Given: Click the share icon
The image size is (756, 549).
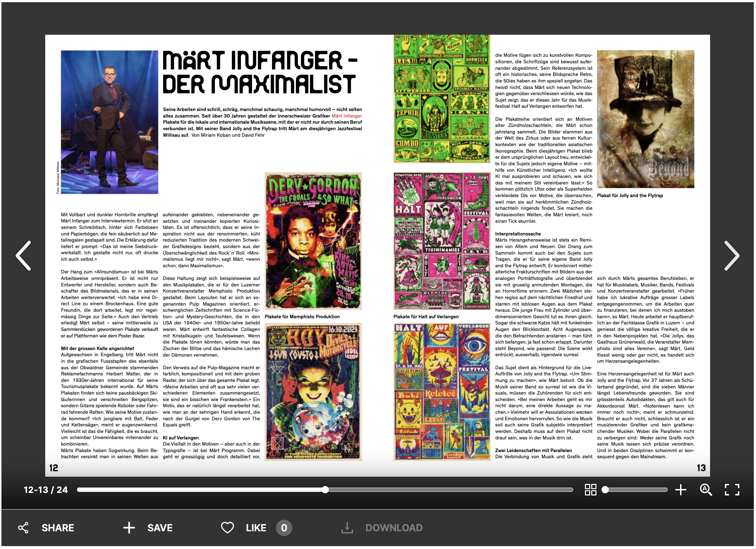Looking at the screenshot, I should pyautogui.click(x=23, y=528).
